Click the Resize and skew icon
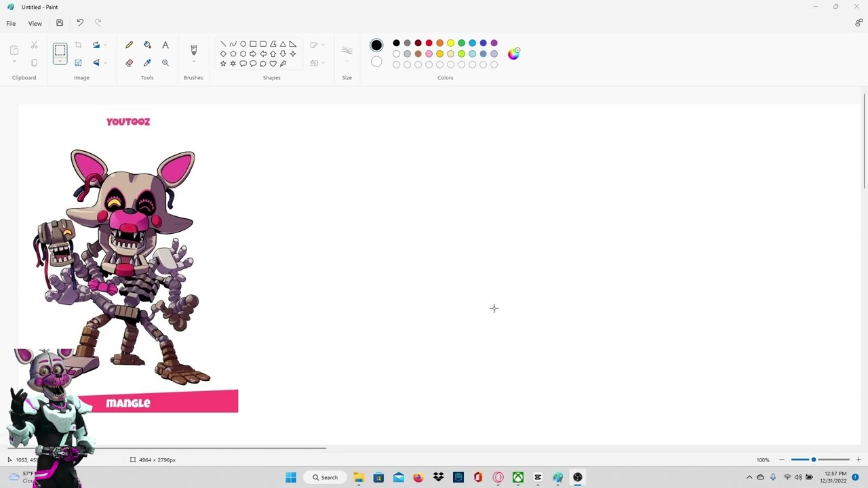868x488 pixels. pyautogui.click(x=78, y=62)
